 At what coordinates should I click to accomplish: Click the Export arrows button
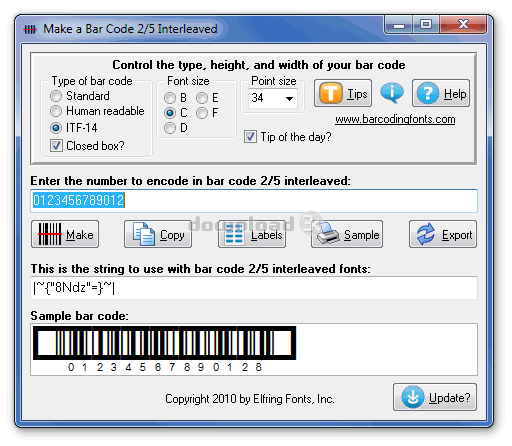pyautogui.click(x=443, y=234)
